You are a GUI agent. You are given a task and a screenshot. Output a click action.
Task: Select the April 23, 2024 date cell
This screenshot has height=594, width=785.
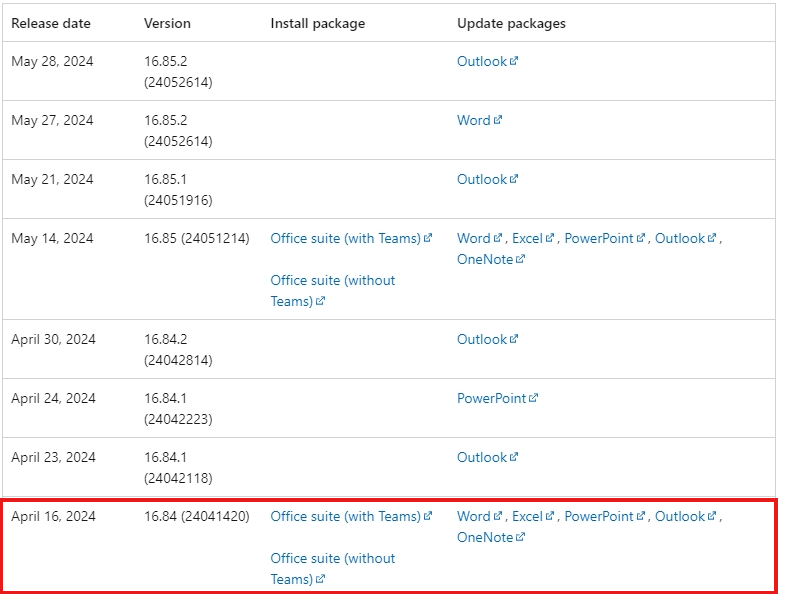[53, 458]
